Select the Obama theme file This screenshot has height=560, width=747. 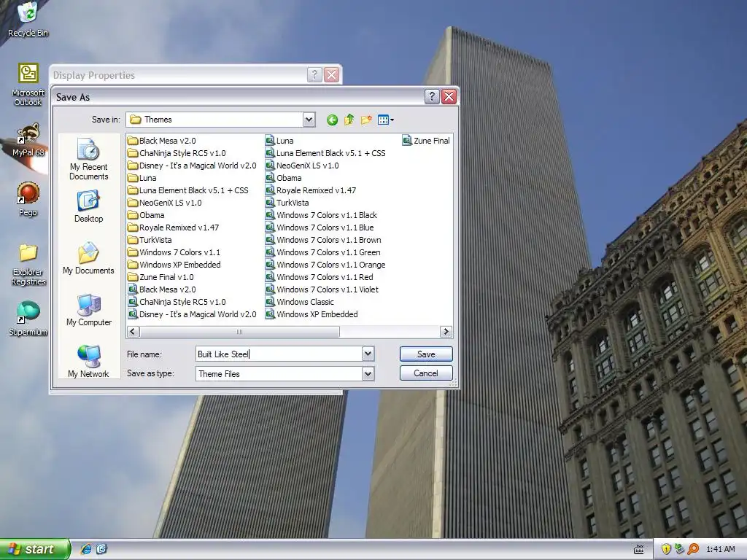click(x=284, y=178)
